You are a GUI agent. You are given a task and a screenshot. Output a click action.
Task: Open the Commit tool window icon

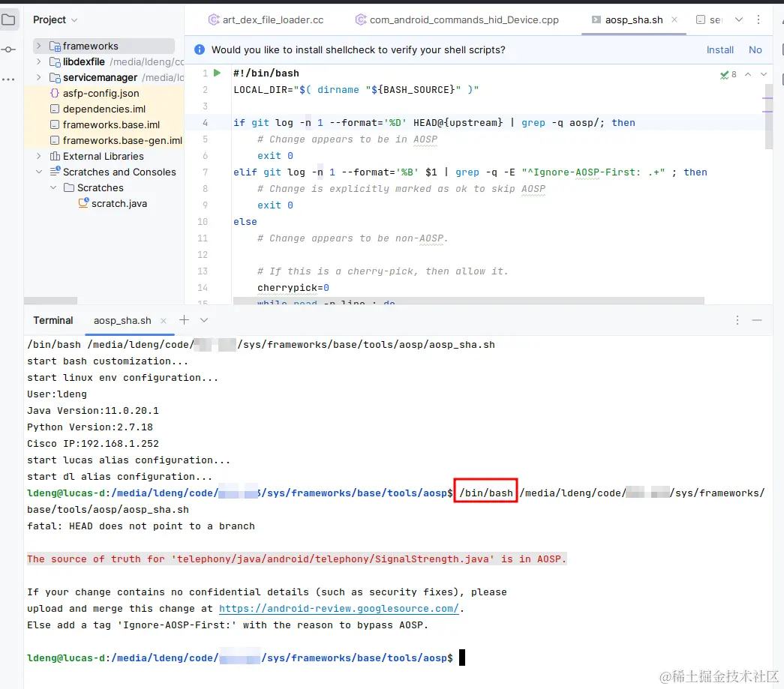pos(10,48)
